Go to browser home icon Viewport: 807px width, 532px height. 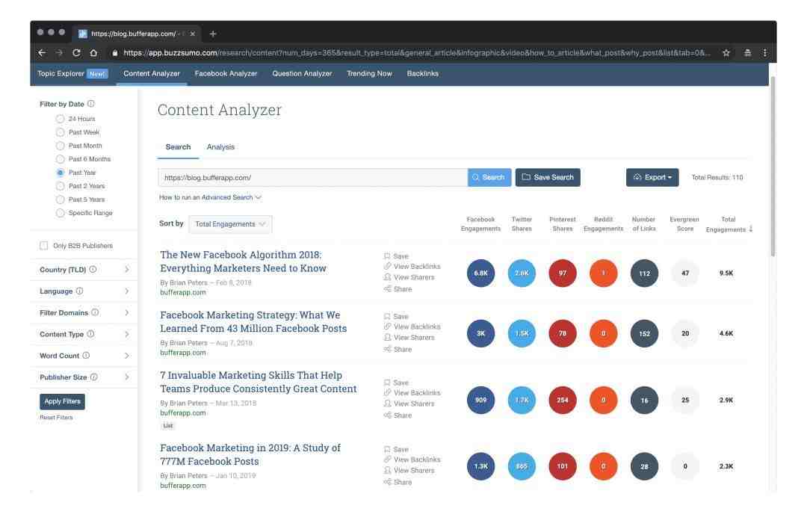93,52
